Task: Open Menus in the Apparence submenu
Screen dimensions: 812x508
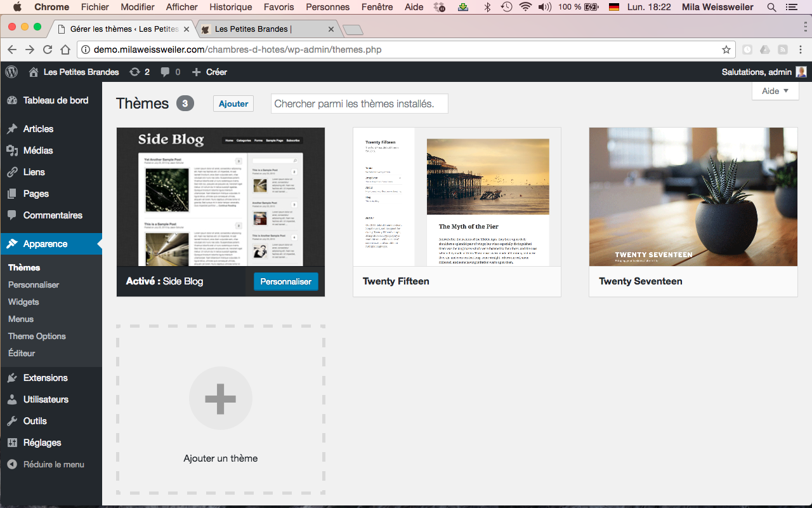Action: 21,319
